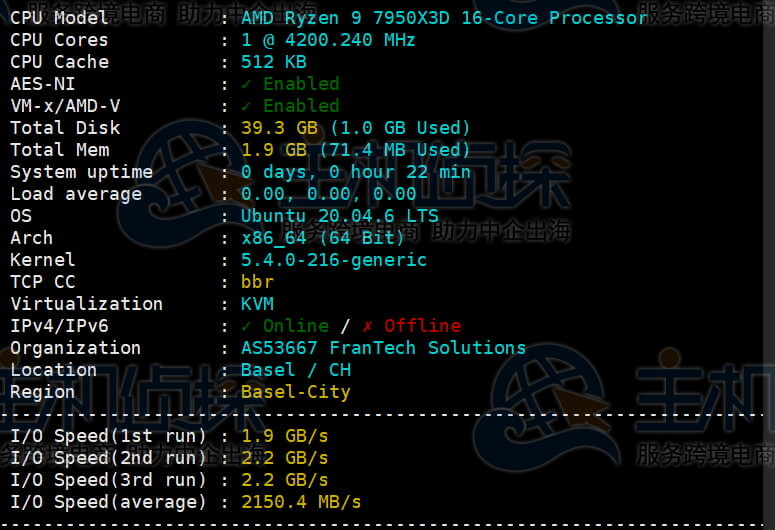Click the Virtualization label
The width and height of the screenshot is (775, 530).
86,304
